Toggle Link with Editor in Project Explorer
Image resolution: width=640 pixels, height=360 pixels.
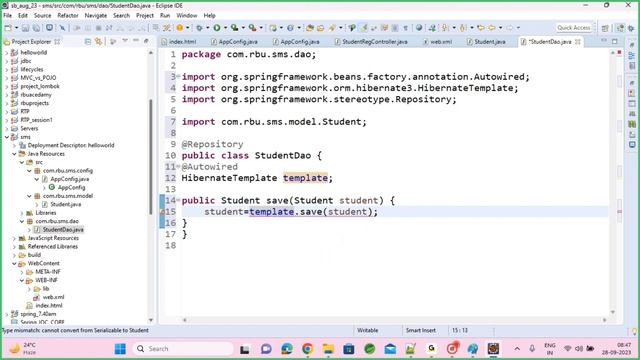coord(98,41)
